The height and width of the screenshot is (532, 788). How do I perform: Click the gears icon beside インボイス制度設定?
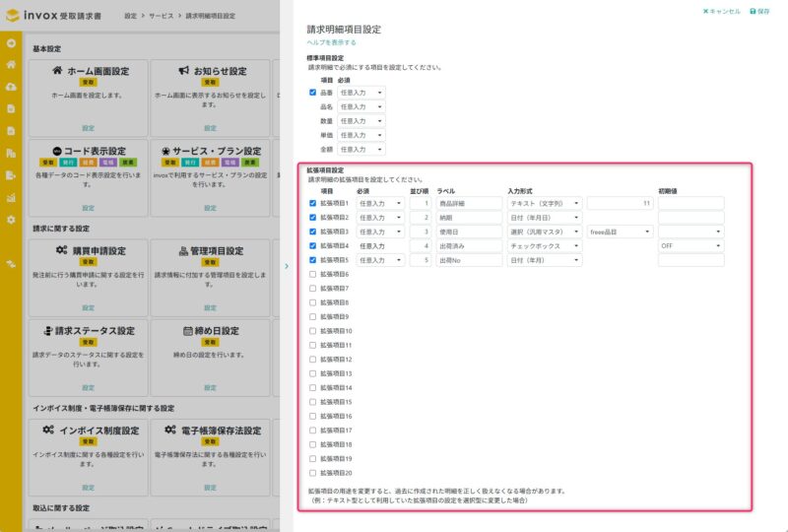tap(48, 430)
